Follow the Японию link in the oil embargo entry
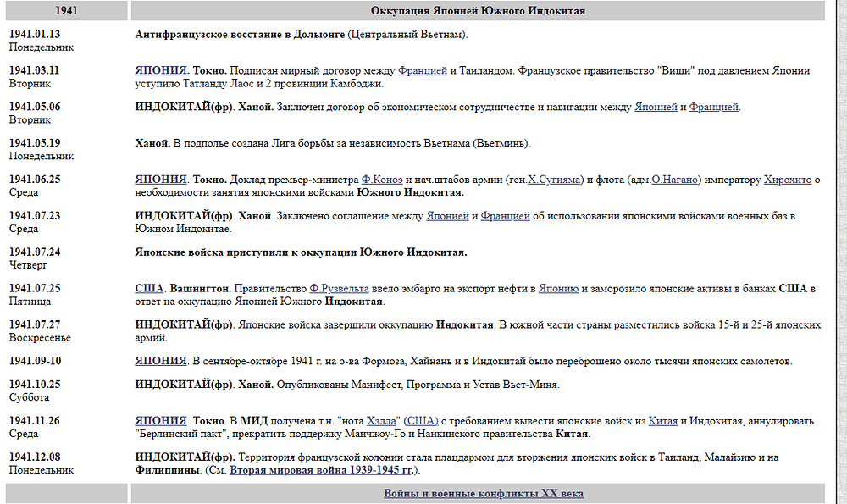Screen dimensions: 847x504 click(x=558, y=289)
